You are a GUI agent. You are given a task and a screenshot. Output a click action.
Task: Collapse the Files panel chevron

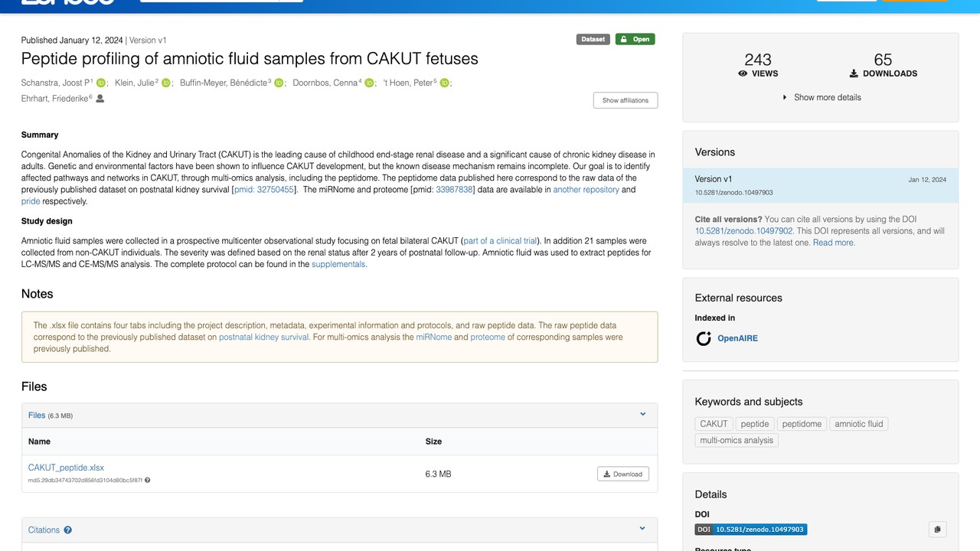643,414
